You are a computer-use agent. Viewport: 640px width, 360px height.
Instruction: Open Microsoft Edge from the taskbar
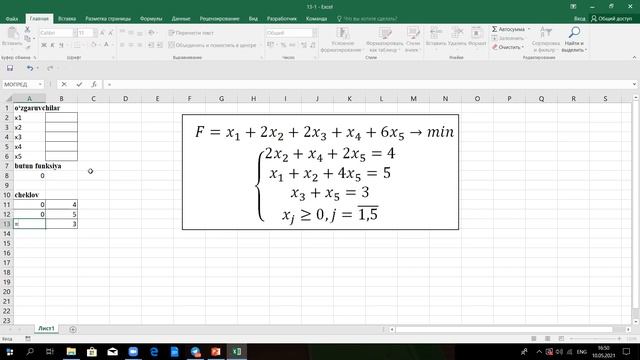(x=154, y=351)
